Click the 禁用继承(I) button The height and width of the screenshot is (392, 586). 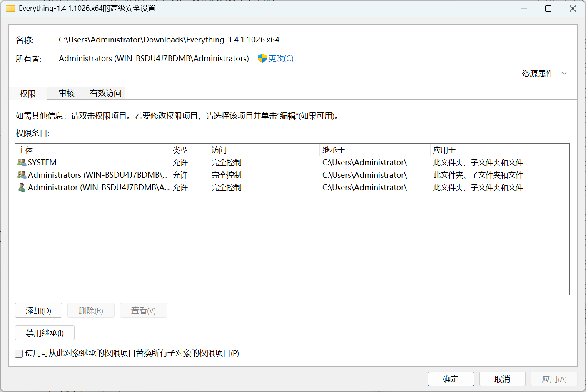coord(45,333)
